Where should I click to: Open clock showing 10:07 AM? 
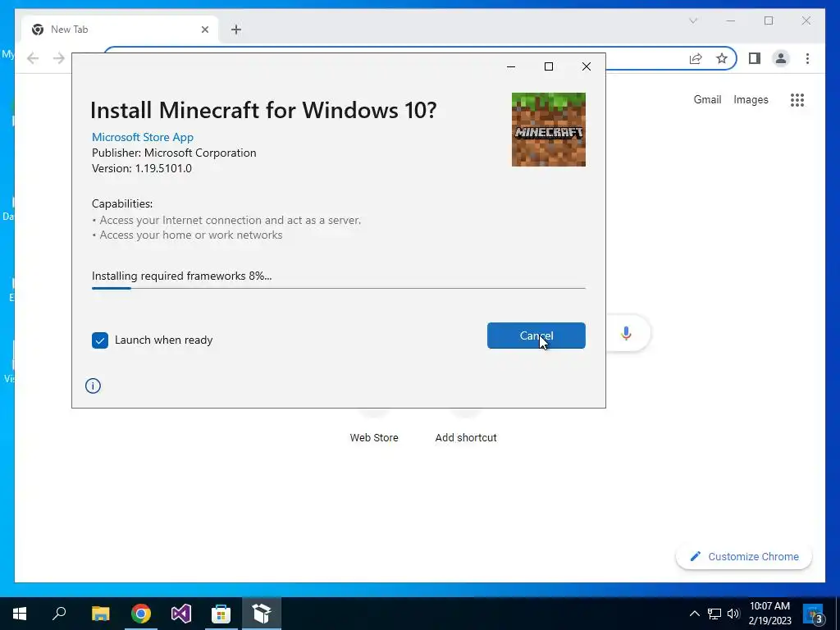[x=769, y=614]
